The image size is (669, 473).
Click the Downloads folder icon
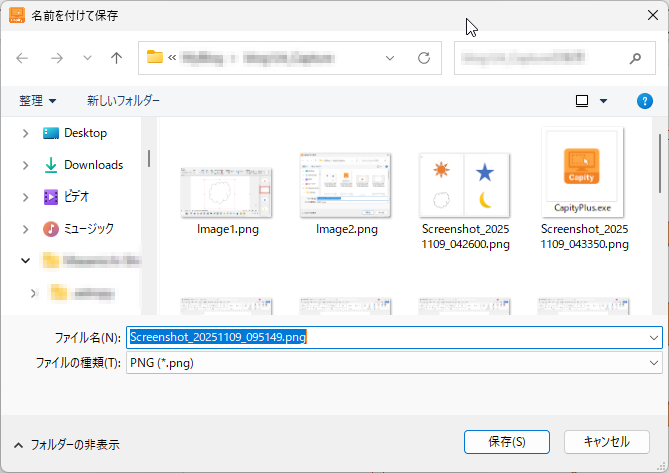51,165
